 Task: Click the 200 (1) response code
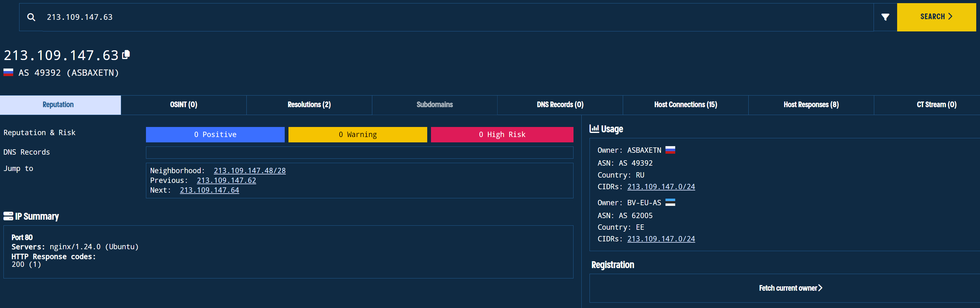[x=26, y=264]
